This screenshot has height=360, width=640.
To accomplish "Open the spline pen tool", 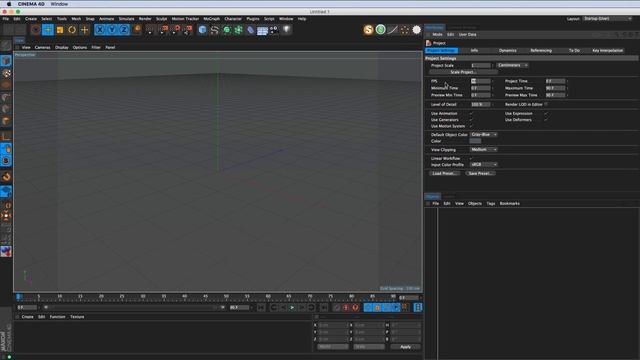I will coord(214,30).
